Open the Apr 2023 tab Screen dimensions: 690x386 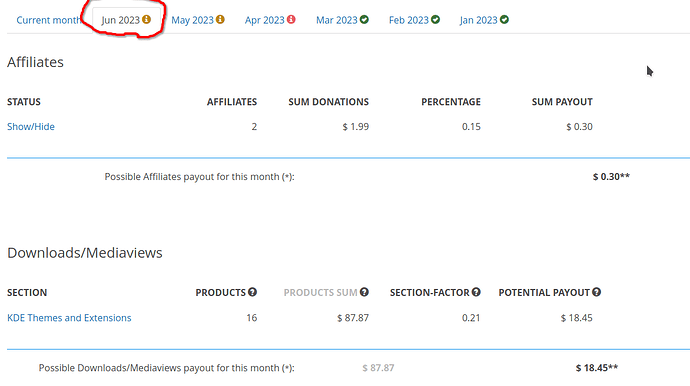click(x=270, y=20)
